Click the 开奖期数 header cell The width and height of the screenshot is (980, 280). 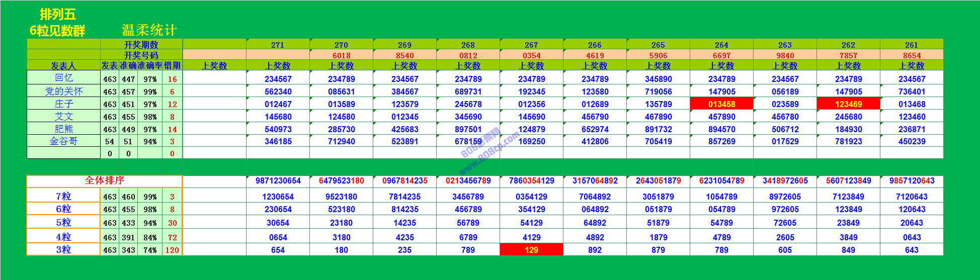pyautogui.click(x=141, y=45)
